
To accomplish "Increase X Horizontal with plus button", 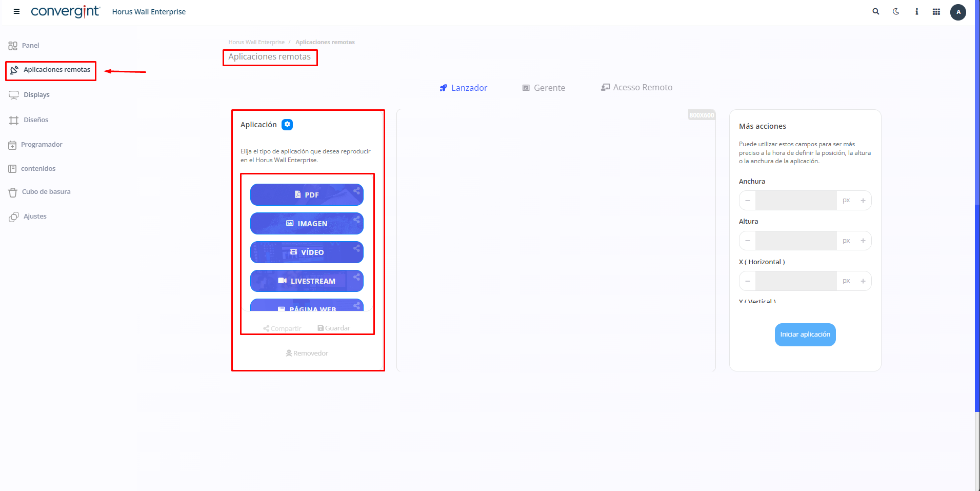I will (x=863, y=281).
